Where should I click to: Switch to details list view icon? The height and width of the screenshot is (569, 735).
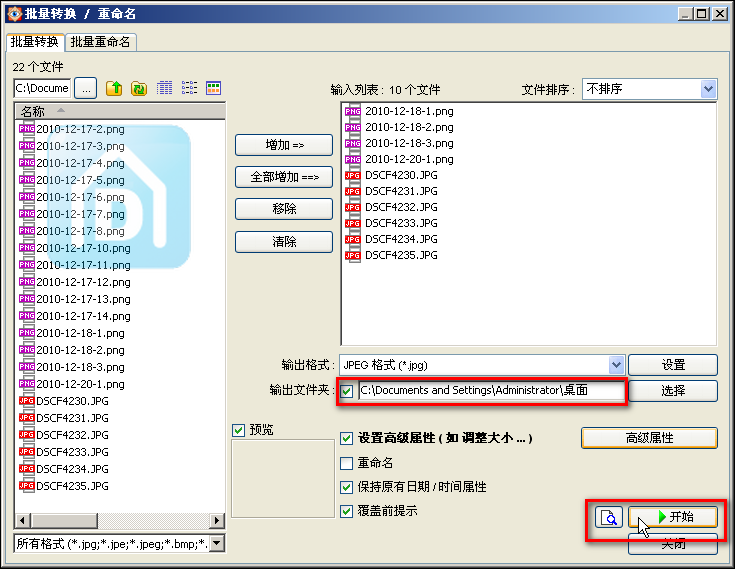point(164,88)
